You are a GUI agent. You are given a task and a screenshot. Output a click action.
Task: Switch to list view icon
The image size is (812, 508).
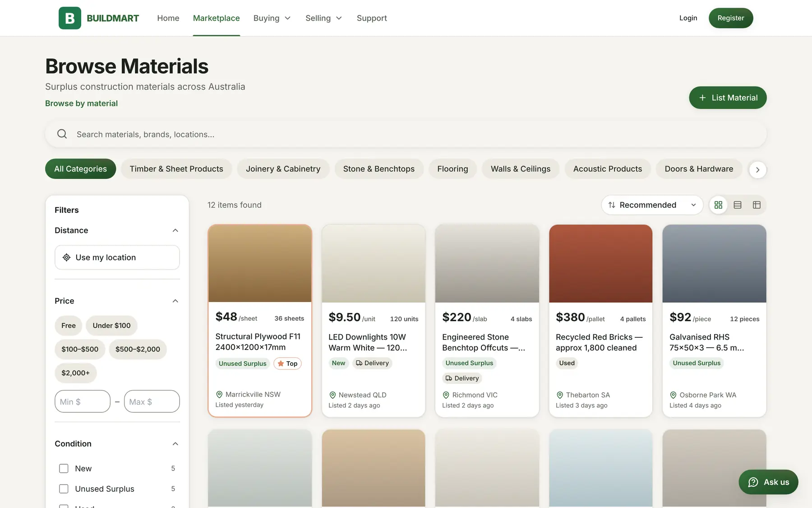point(738,205)
